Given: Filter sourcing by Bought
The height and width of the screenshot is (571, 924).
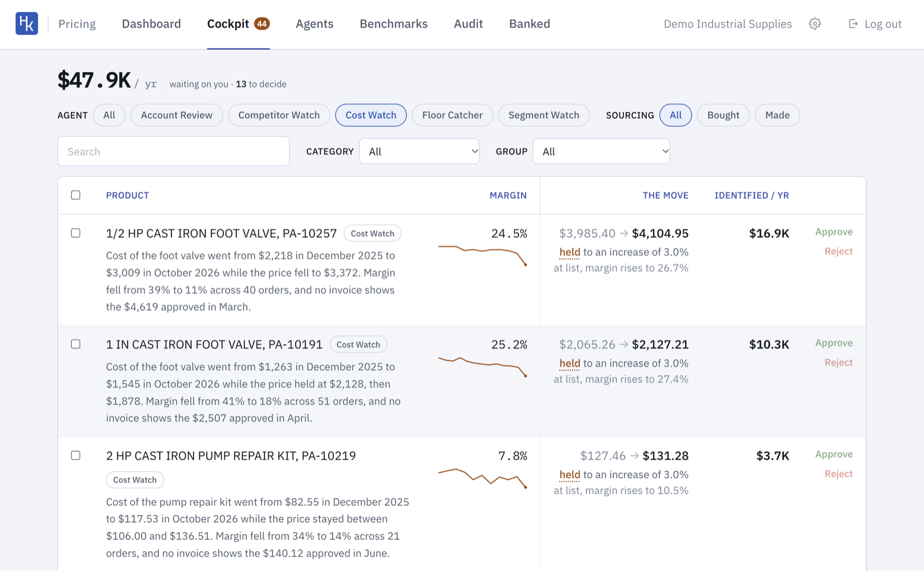Looking at the screenshot, I should pyautogui.click(x=723, y=115).
